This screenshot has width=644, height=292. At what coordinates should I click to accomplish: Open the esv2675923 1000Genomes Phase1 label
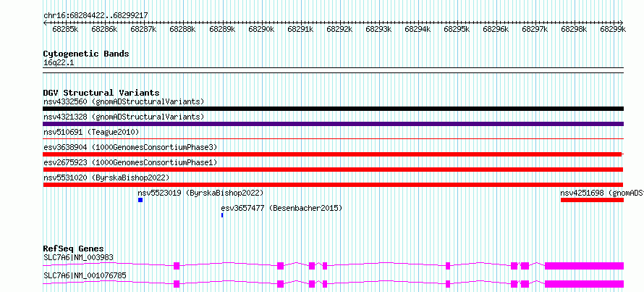coord(130,162)
